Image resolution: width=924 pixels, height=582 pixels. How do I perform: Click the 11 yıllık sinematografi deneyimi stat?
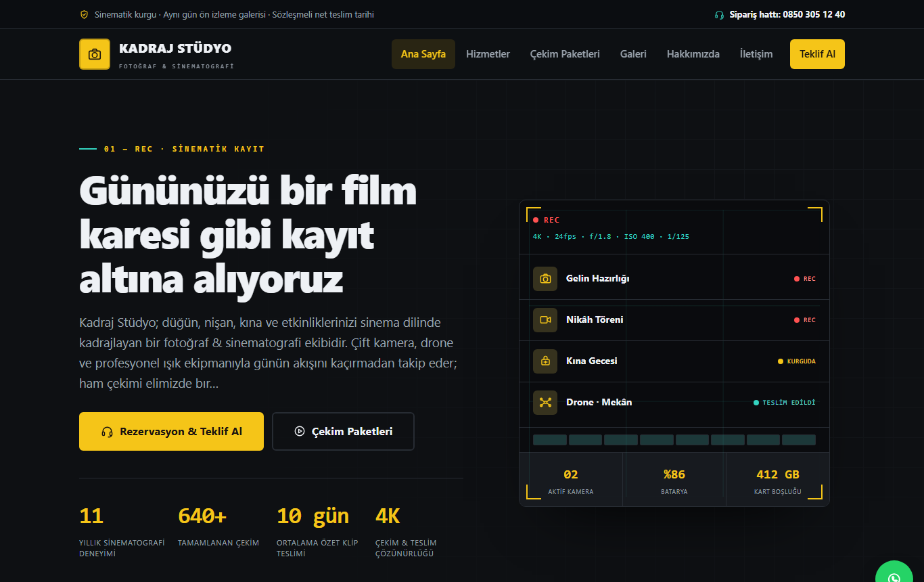pyautogui.click(x=123, y=532)
